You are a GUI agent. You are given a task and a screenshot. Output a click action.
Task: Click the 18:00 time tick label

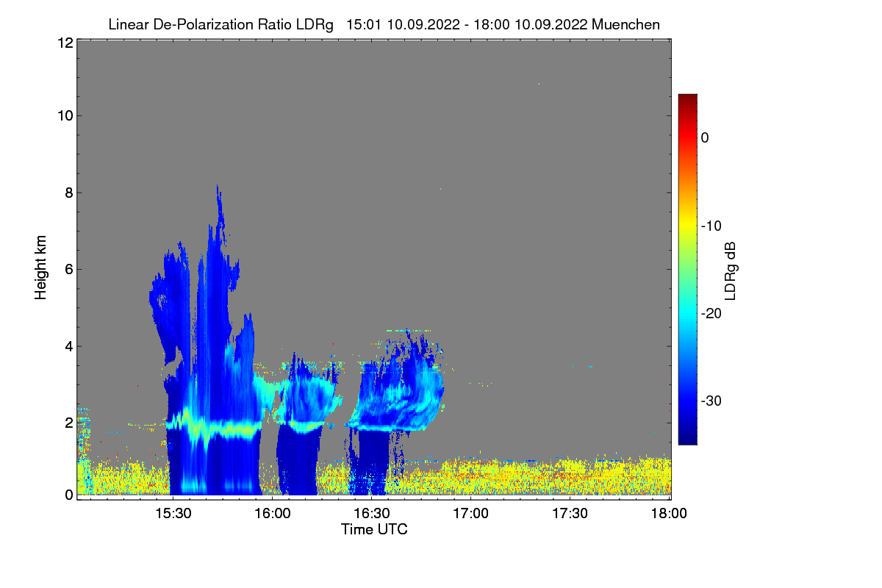(669, 513)
